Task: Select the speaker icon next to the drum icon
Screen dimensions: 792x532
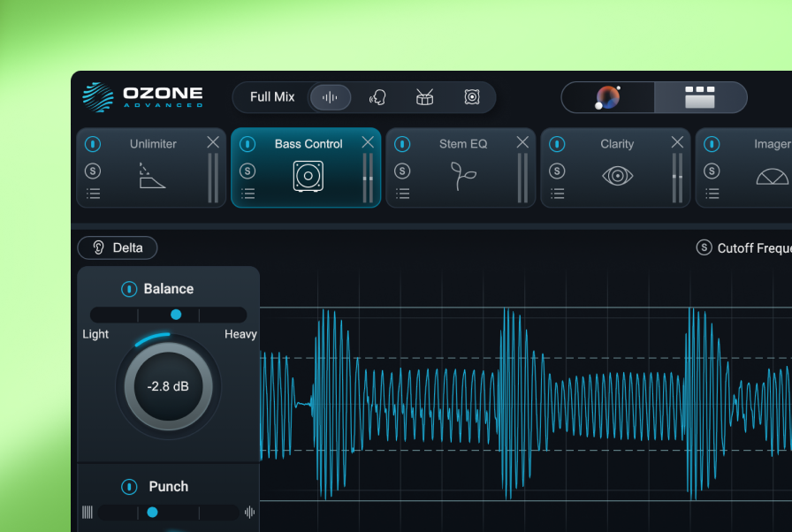Action: coord(472,97)
